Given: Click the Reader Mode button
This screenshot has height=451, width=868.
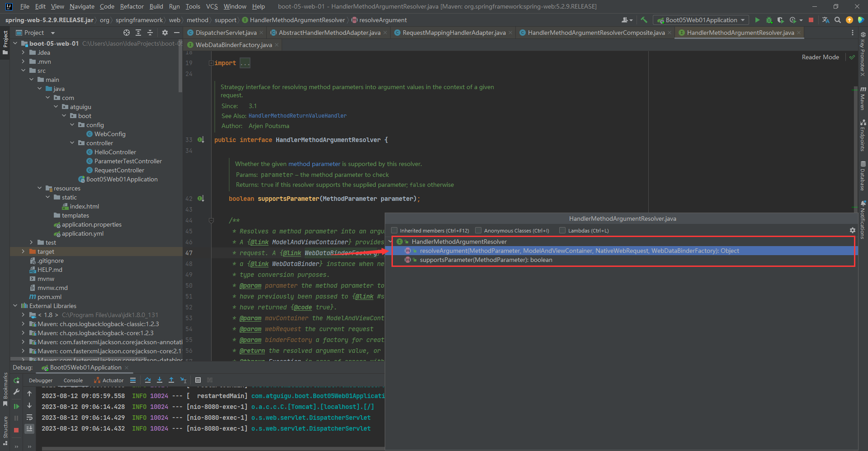Looking at the screenshot, I should (x=820, y=57).
